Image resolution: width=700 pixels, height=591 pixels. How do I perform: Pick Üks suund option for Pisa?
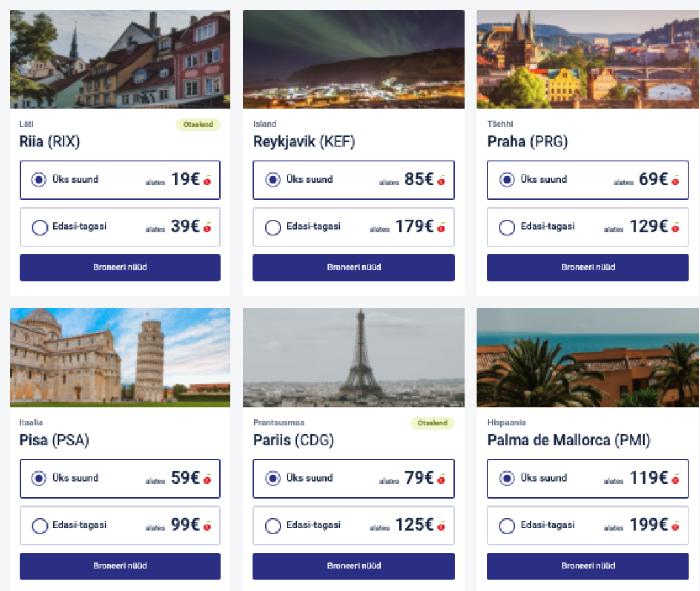(x=40, y=478)
